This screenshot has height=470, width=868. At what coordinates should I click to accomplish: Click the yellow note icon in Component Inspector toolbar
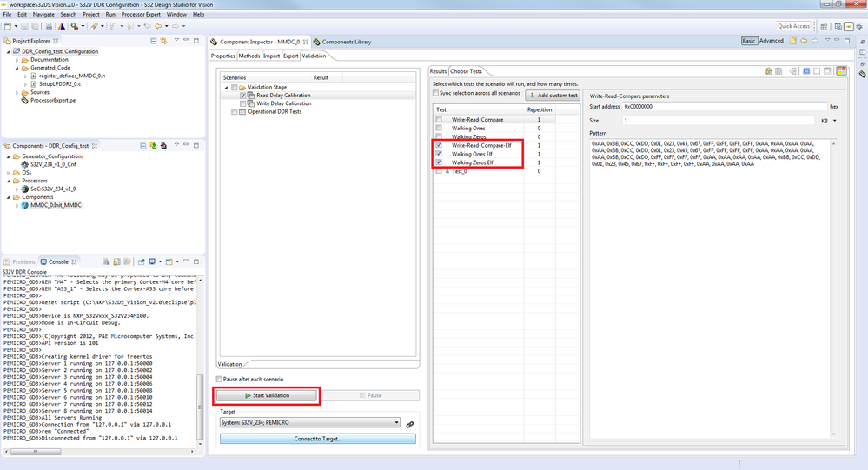[x=793, y=41]
